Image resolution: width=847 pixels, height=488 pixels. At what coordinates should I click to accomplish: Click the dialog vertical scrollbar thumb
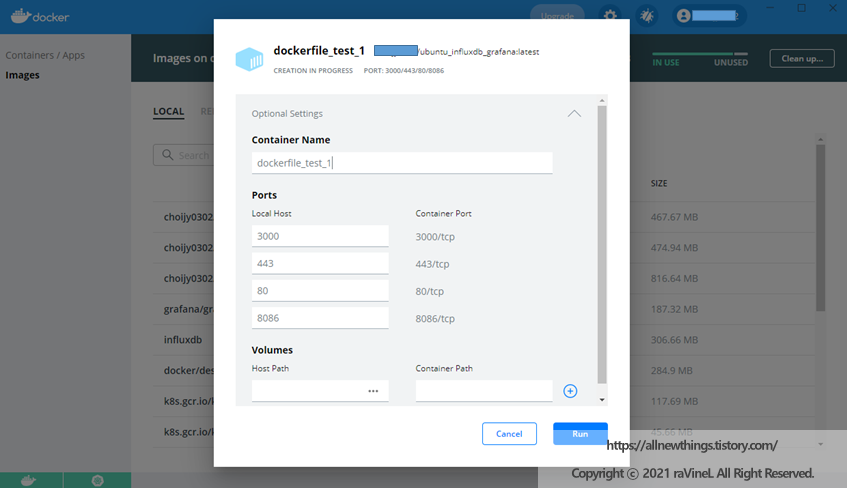click(x=602, y=244)
